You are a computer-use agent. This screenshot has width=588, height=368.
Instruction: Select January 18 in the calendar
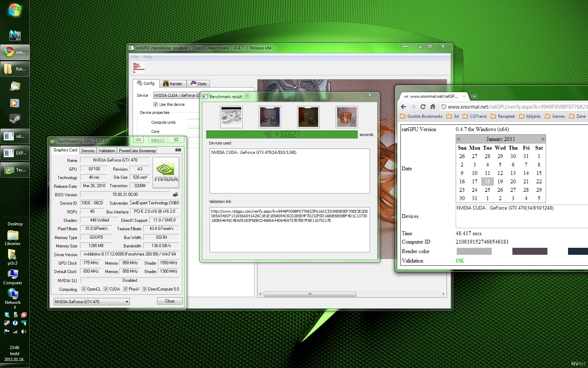tap(488, 182)
